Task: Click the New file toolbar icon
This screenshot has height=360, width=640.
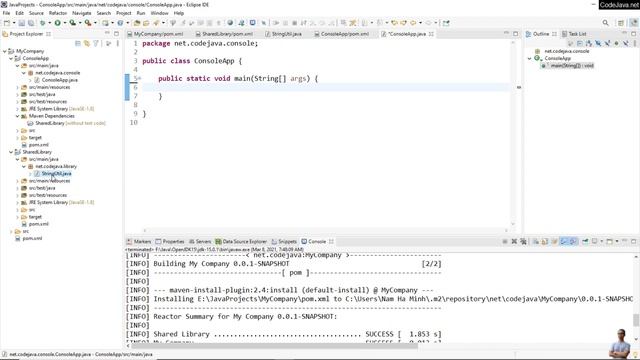Action: click(7, 23)
